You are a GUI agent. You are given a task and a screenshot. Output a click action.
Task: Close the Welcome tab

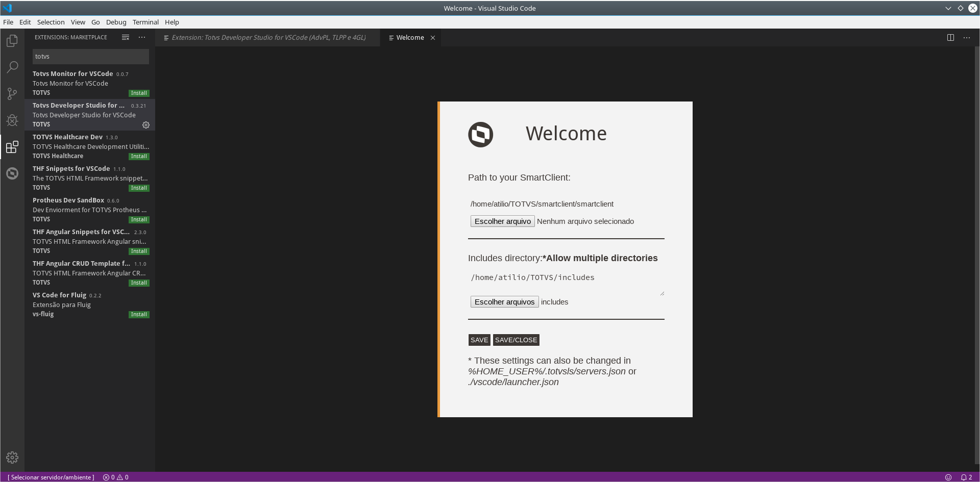(x=433, y=38)
